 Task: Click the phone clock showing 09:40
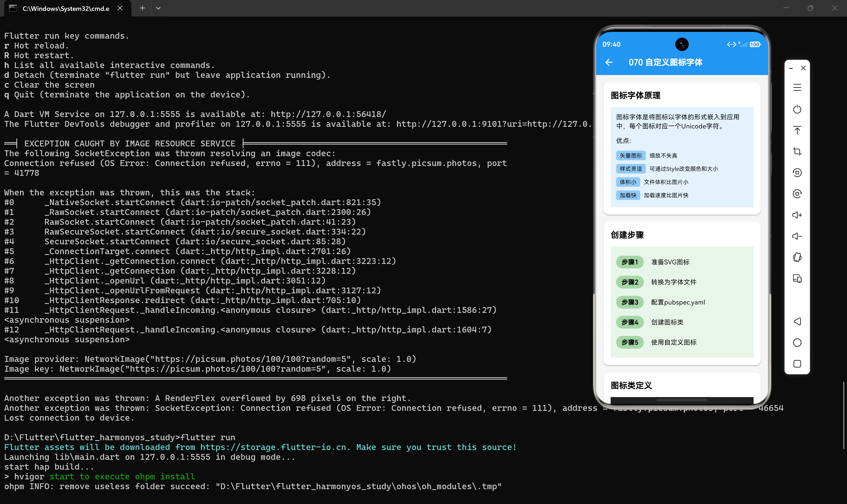click(611, 44)
